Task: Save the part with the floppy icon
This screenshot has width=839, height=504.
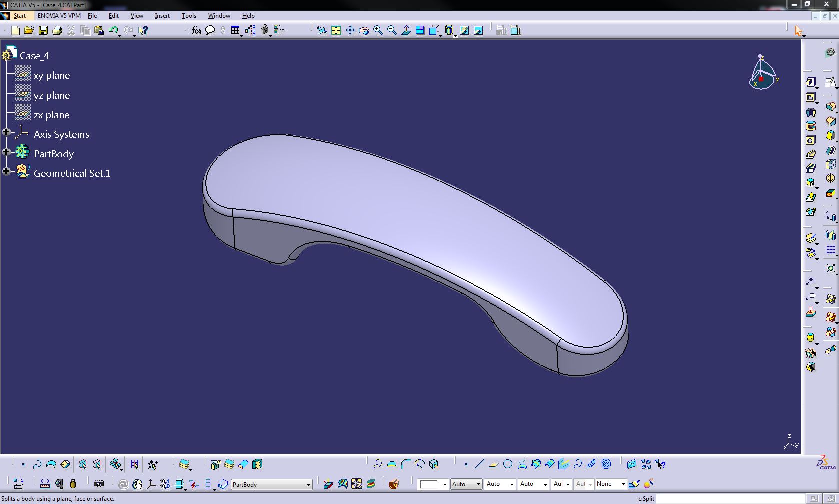Action: pos(43,31)
